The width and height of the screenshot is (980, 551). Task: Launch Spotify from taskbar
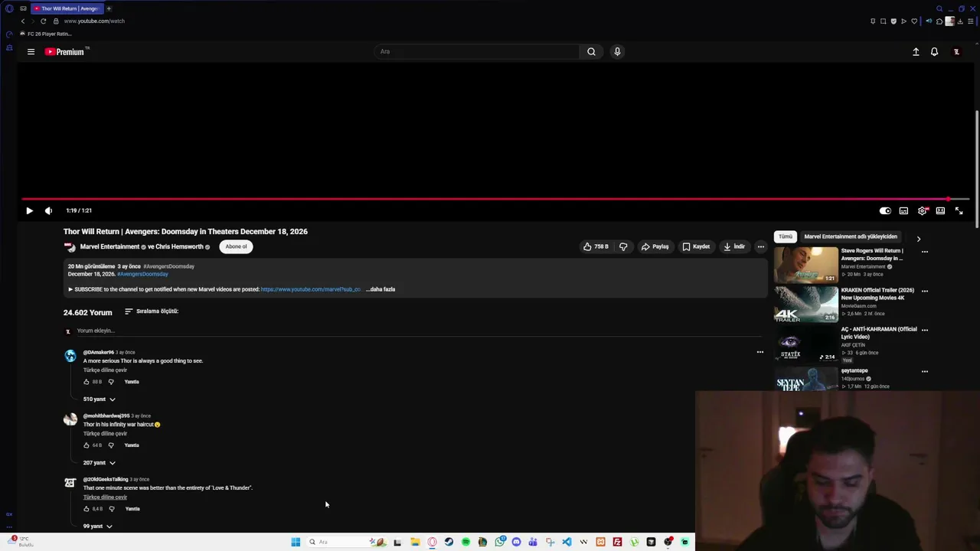pos(465,542)
